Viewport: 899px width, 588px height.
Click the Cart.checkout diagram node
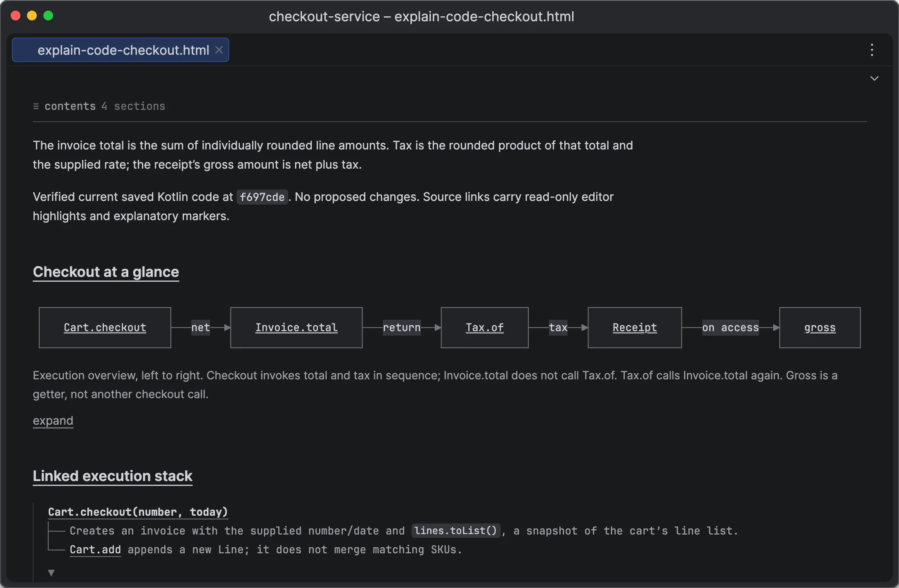(105, 327)
